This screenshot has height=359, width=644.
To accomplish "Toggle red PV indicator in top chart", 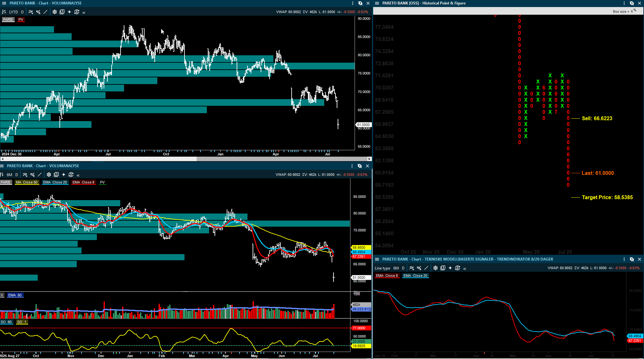I will 21,20.
